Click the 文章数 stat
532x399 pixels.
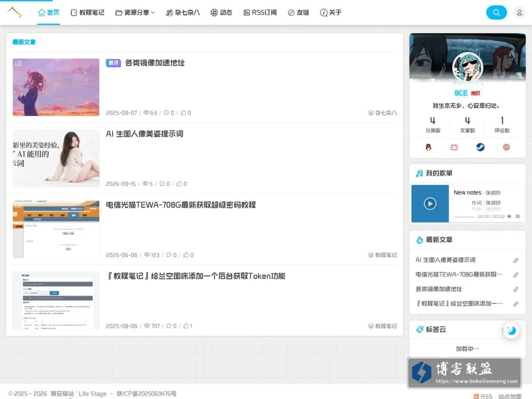tap(467, 125)
